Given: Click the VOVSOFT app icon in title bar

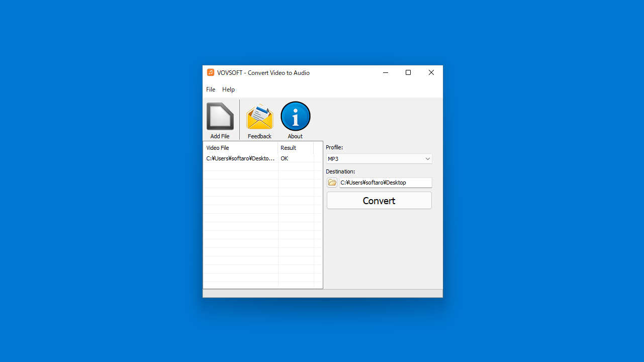Looking at the screenshot, I should coord(211,72).
